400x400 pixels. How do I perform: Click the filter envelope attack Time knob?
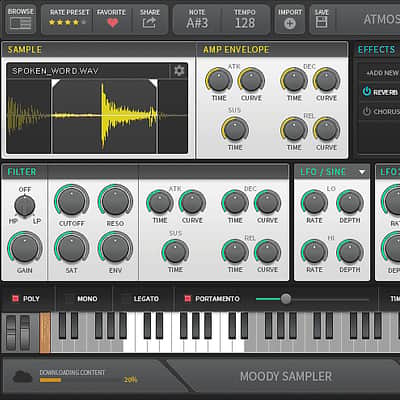click(x=160, y=203)
